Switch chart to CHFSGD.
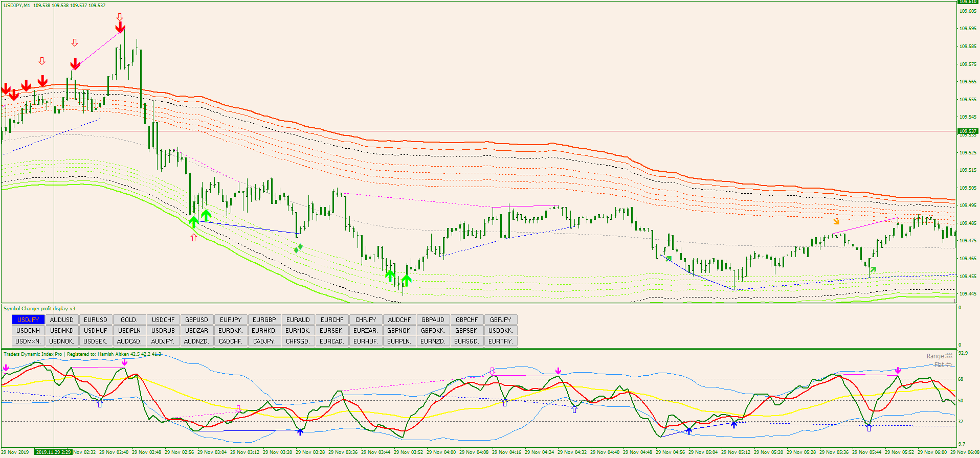 pos(298,341)
